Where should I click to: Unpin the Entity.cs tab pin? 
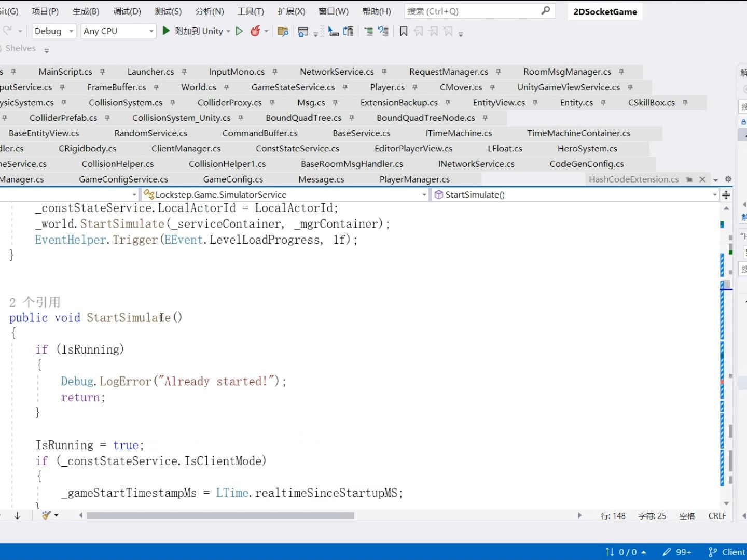point(603,103)
